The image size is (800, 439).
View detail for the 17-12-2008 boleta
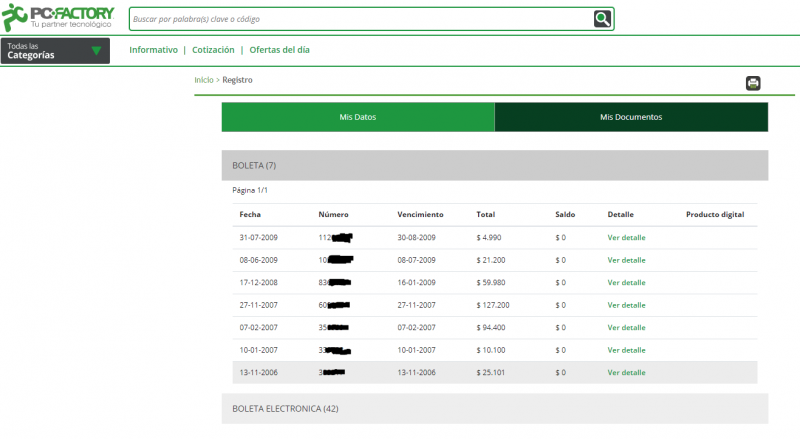tap(626, 283)
